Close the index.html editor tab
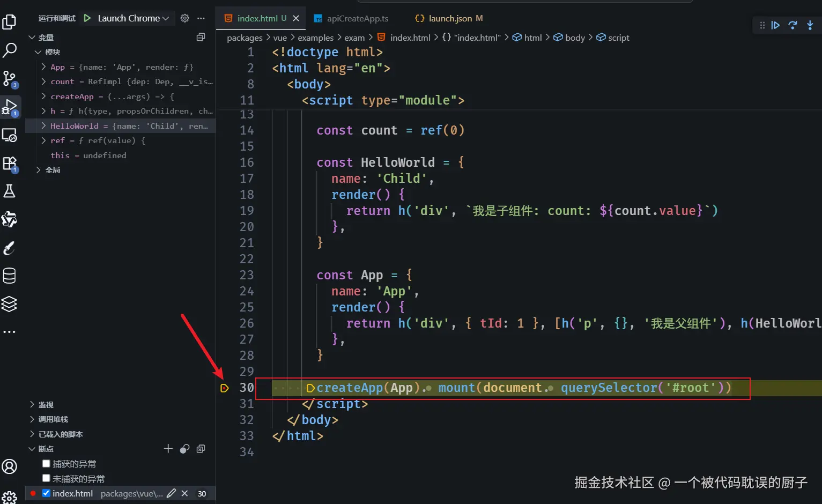This screenshot has height=504, width=822. 296,18
